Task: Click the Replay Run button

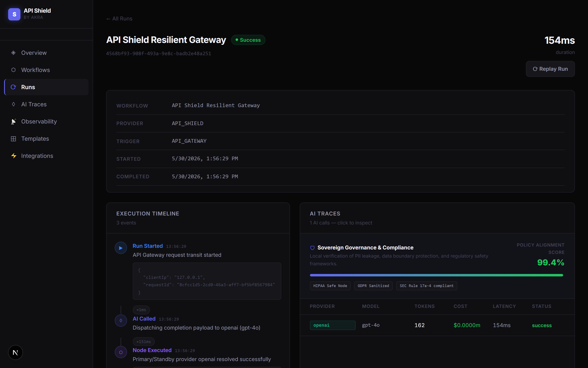Action: click(550, 69)
